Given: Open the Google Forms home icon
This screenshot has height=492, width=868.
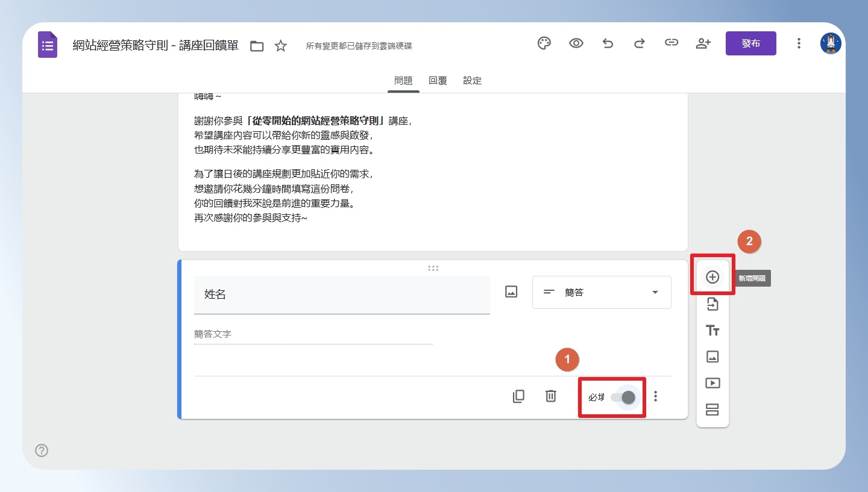Looking at the screenshot, I should 48,45.
